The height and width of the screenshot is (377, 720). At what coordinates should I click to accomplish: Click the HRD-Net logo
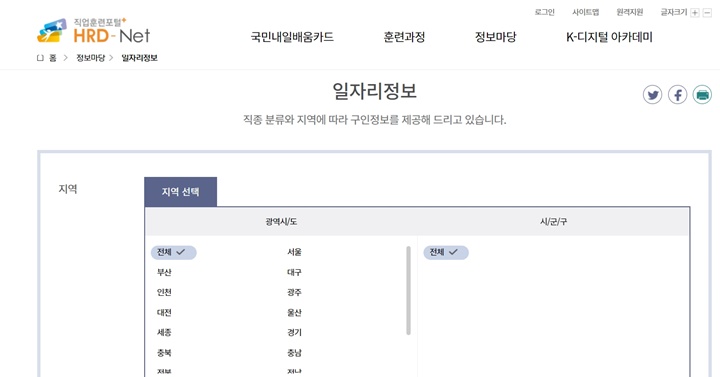94,31
